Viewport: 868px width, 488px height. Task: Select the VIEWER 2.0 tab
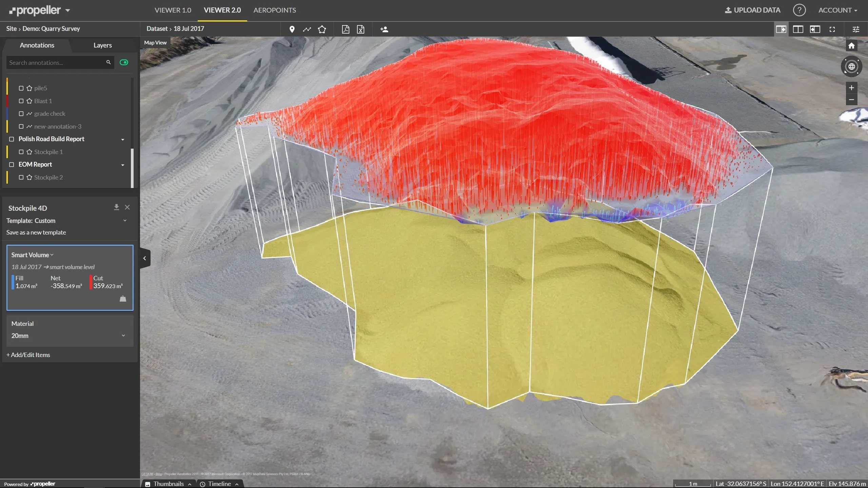pyautogui.click(x=222, y=10)
